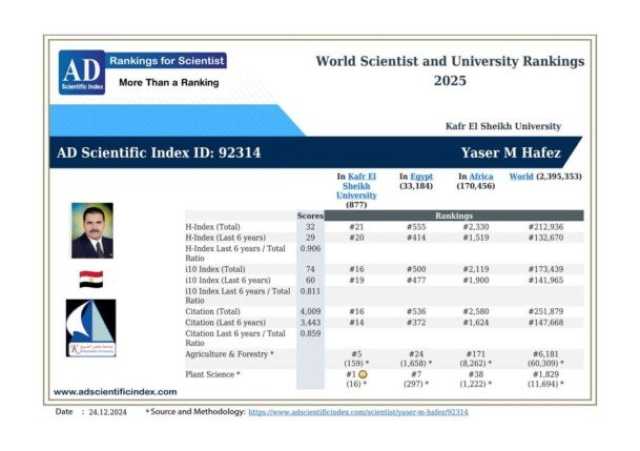Click the '#2,330' Africa rank cell
Image resolution: width=640 pixels, height=451 pixels.
point(476,227)
